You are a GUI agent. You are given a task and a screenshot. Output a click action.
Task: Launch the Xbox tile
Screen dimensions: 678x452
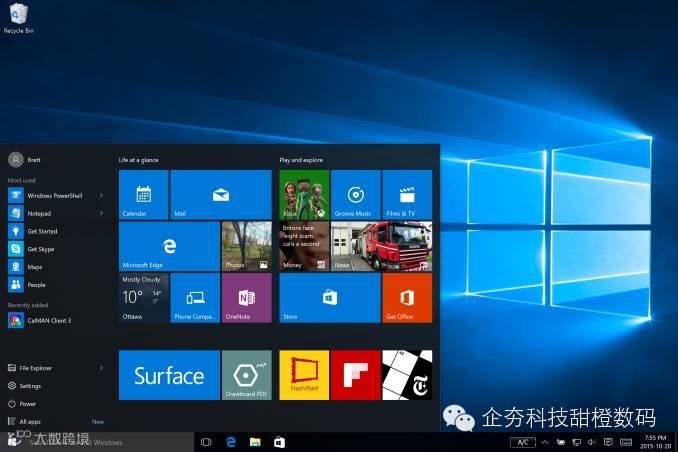[x=304, y=195]
